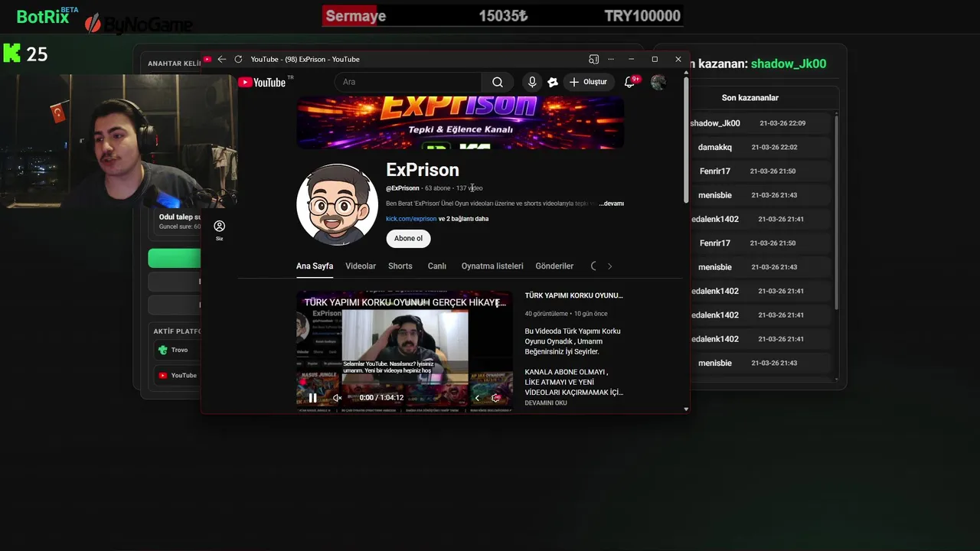Click the green button in BotRix panel
The image size is (980, 551).
point(175,259)
